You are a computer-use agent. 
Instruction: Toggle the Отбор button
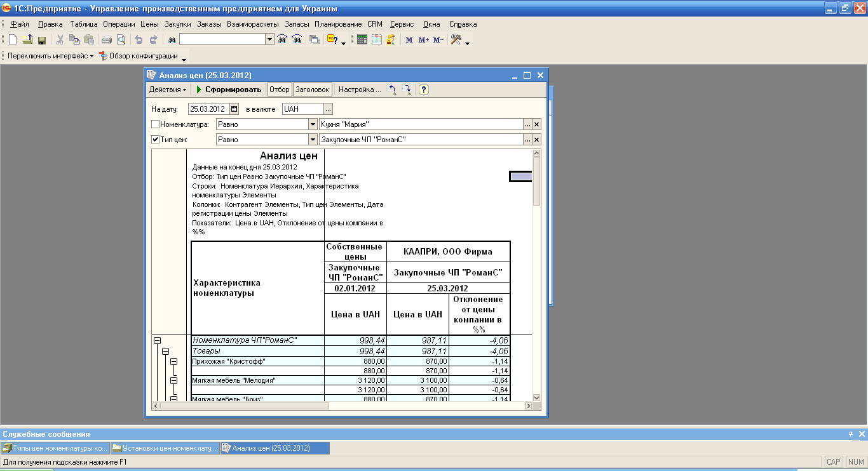tap(280, 90)
